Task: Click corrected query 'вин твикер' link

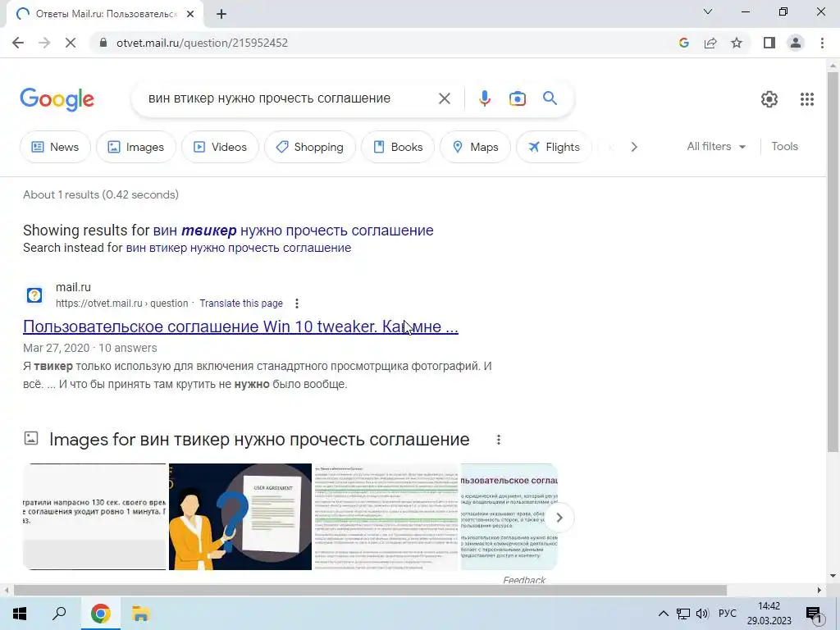Action: click(x=293, y=231)
